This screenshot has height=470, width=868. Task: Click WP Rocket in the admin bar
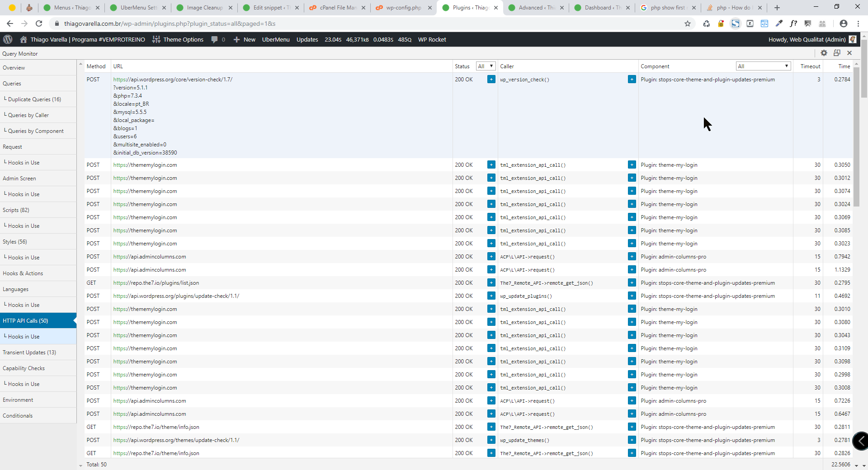(432, 39)
